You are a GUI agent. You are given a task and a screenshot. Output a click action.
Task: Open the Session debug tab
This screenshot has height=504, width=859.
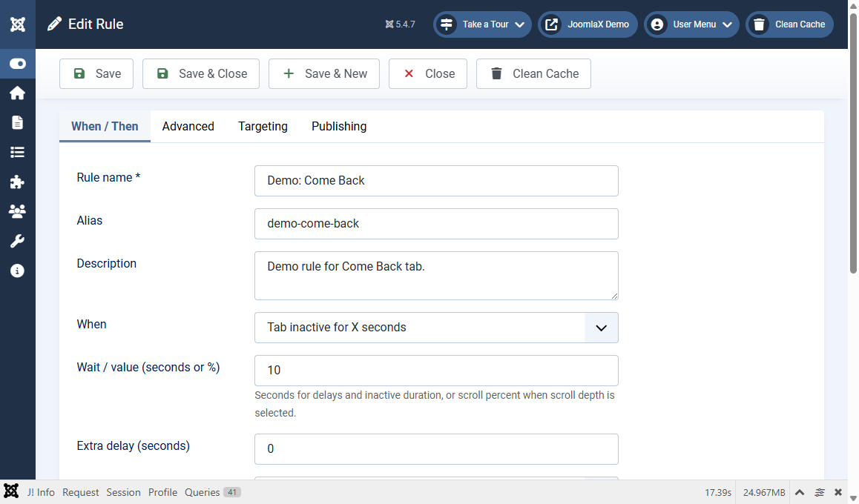coord(123,492)
